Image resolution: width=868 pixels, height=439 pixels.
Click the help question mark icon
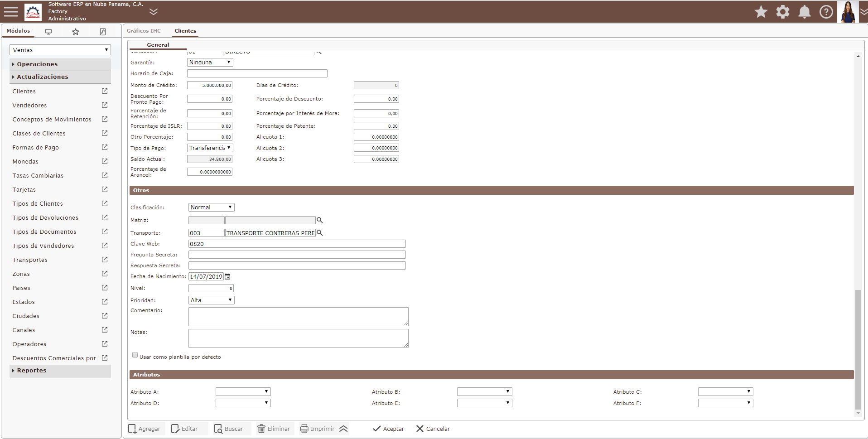[826, 12]
